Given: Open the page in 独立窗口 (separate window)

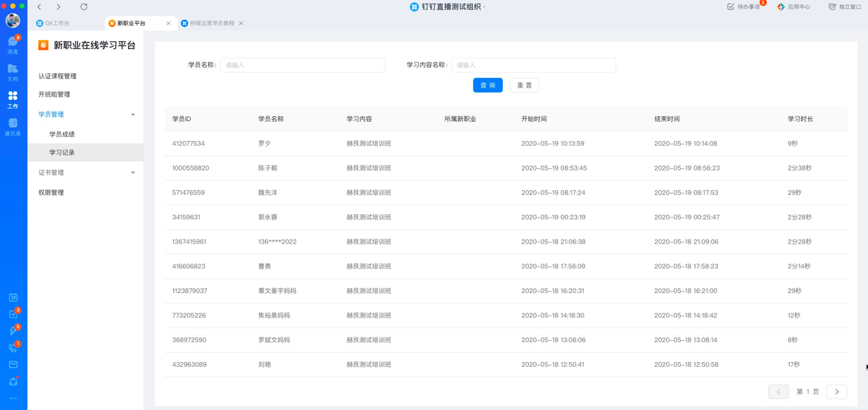Looking at the screenshot, I should pos(845,7).
